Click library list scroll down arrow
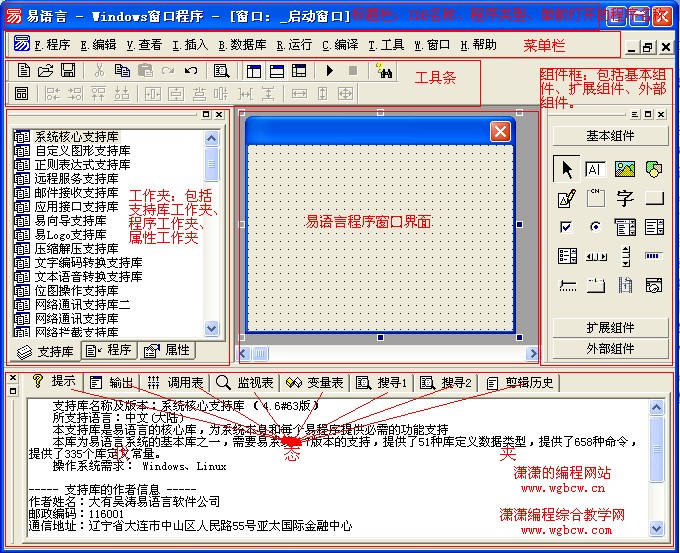The height and width of the screenshot is (553, 680). point(211,328)
